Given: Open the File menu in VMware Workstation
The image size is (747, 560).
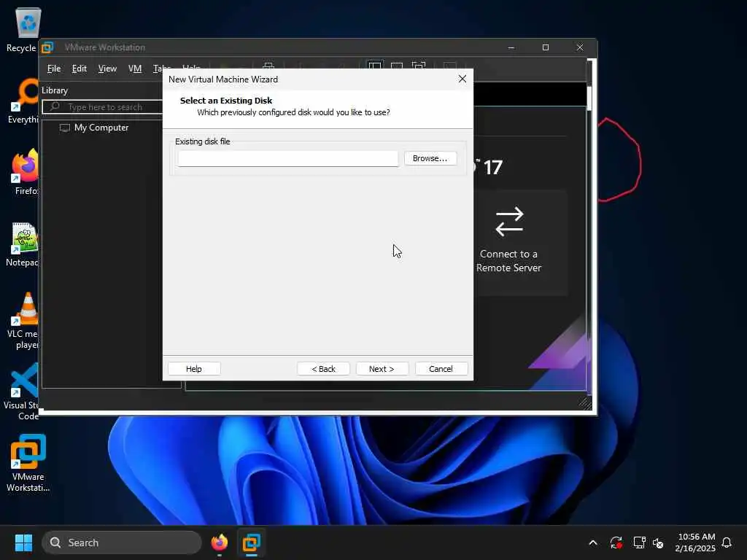Looking at the screenshot, I should (54, 69).
